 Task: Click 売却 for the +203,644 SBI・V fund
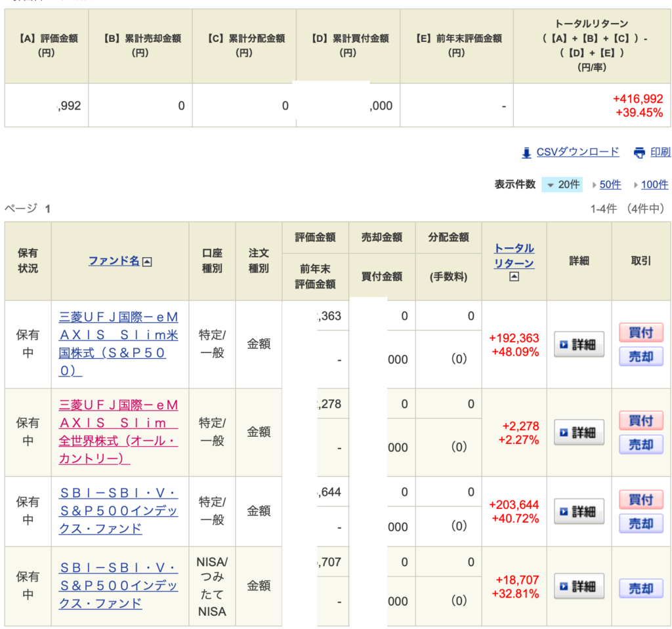pos(640,523)
